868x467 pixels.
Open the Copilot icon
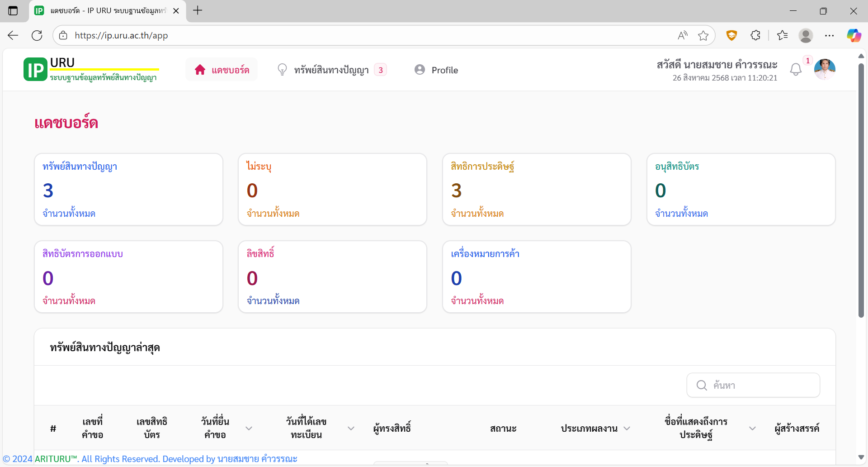tap(854, 35)
